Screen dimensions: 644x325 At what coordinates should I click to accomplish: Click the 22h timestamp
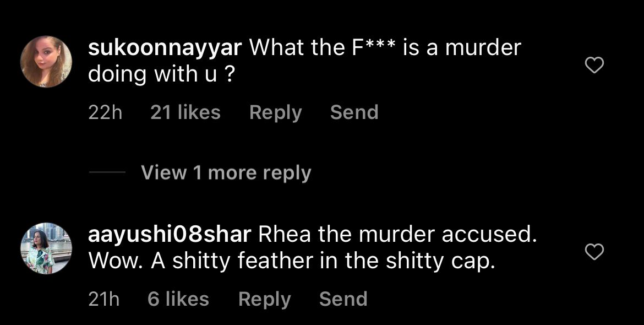[105, 112]
